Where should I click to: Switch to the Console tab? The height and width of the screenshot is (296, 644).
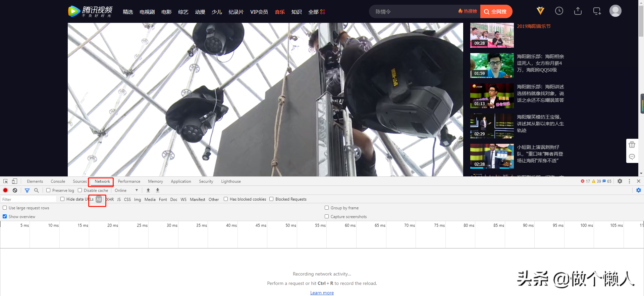pos(58,181)
